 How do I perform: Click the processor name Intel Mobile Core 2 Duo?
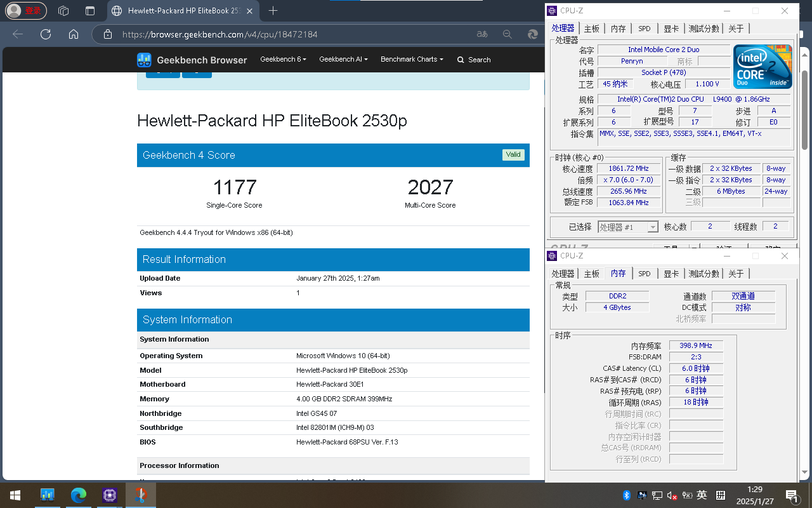coord(664,50)
